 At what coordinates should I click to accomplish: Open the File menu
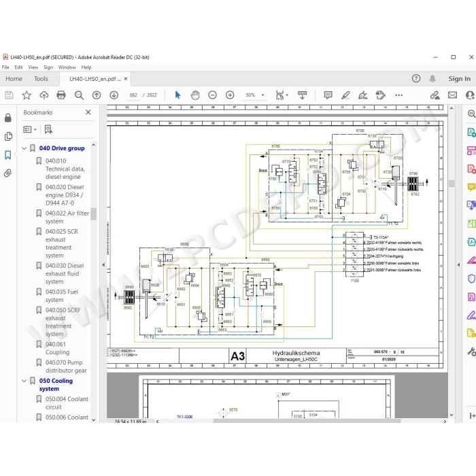tap(5, 67)
